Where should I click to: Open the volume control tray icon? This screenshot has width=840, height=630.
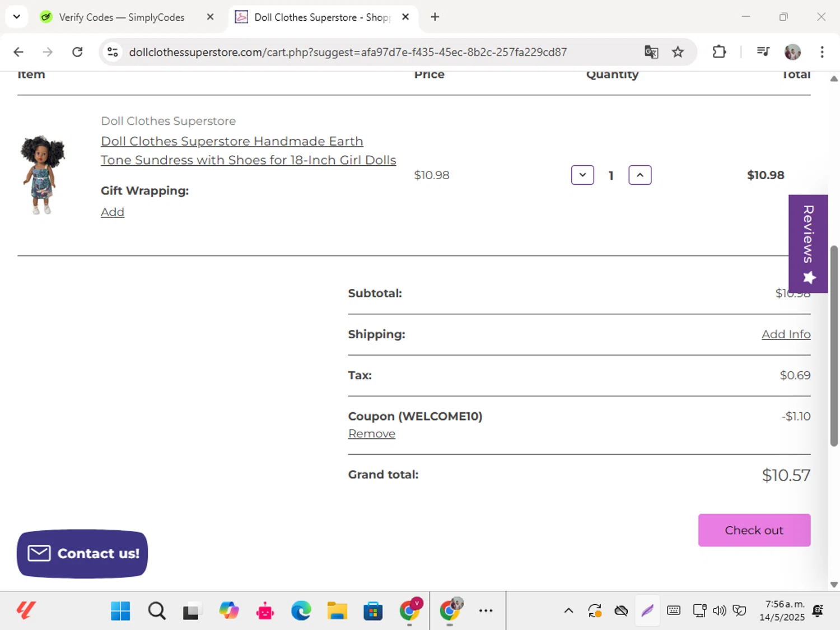tap(720, 611)
